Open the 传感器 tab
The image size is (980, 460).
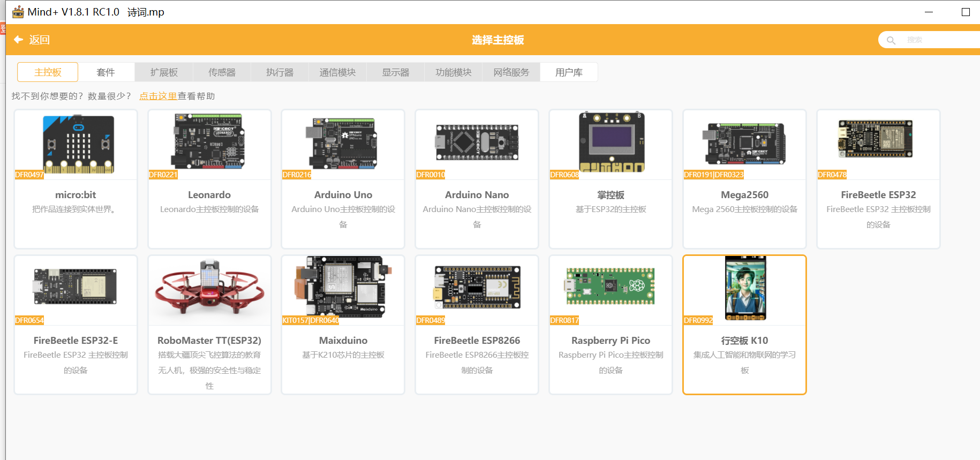click(x=222, y=72)
